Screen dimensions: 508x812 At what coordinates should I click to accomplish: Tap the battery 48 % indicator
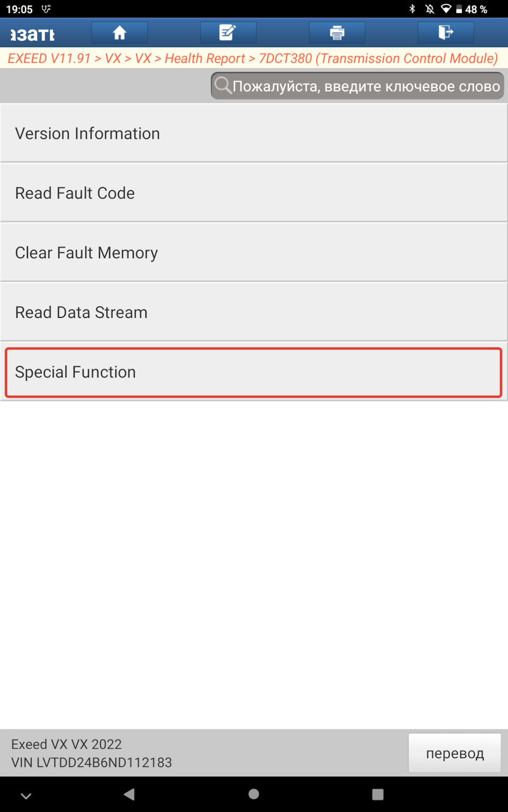[x=471, y=10]
